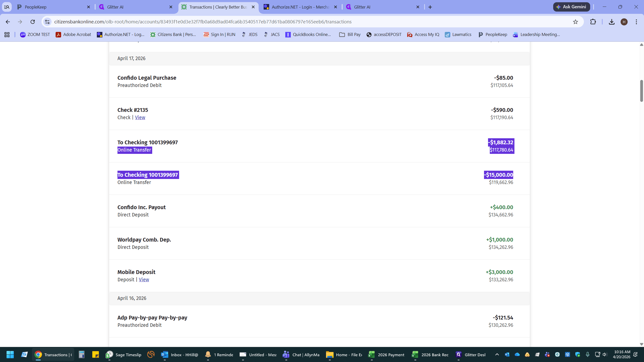Screen dimensions: 644x362
Task: Open the Access My IQ bookmark
Action: (x=423, y=35)
